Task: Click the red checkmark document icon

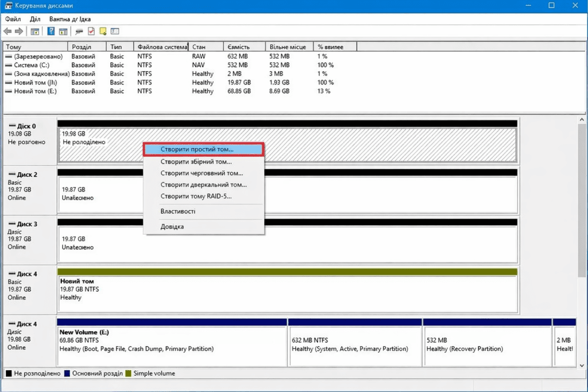Action: click(x=91, y=31)
